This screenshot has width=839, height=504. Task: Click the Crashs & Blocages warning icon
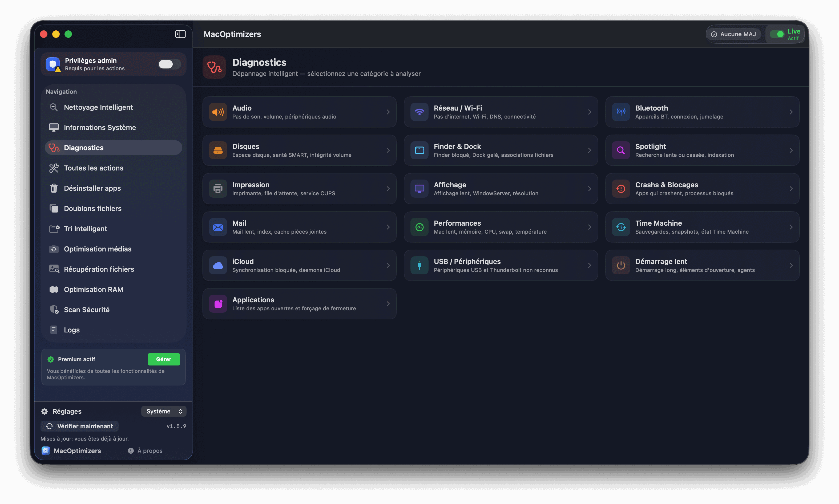coord(620,189)
